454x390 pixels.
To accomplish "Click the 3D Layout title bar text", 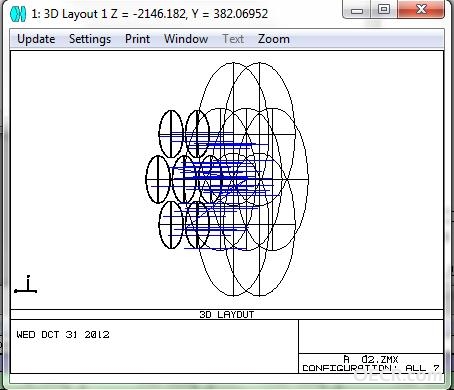I will point(150,14).
